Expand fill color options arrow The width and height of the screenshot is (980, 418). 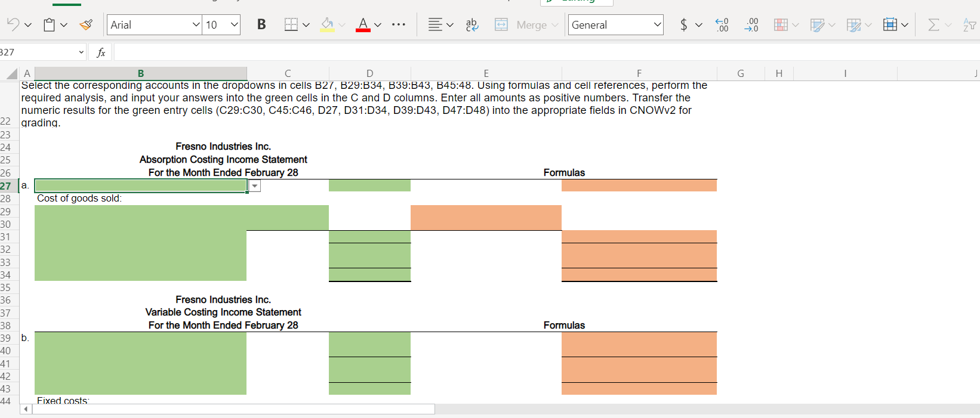(342, 25)
